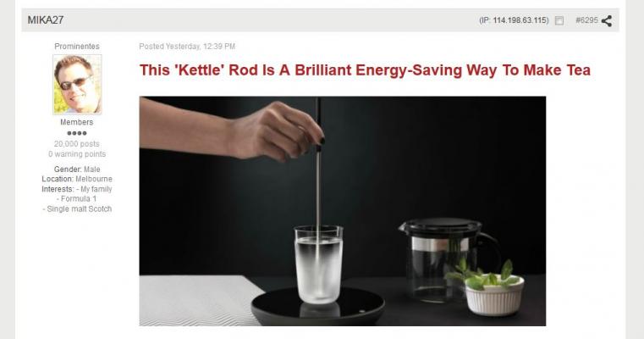Click the IP address 114.198.63.115
The height and width of the screenshot is (339, 644).
tap(520, 20)
